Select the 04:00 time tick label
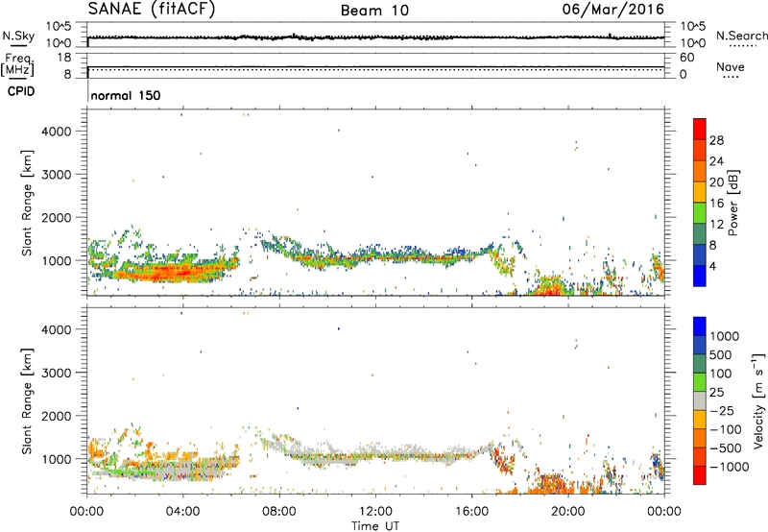The height and width of the screenshot is (532, 768). pyautogui.click(x=182, y=512)
